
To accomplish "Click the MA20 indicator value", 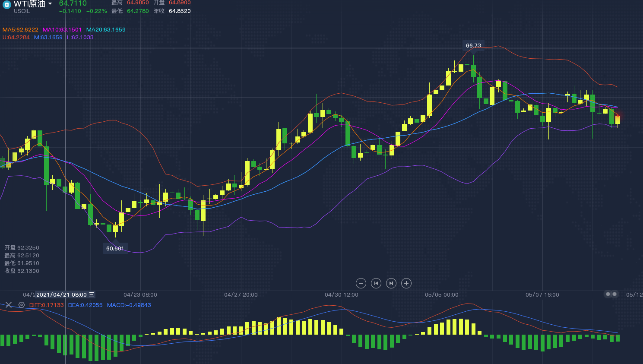I will [106, 30].
